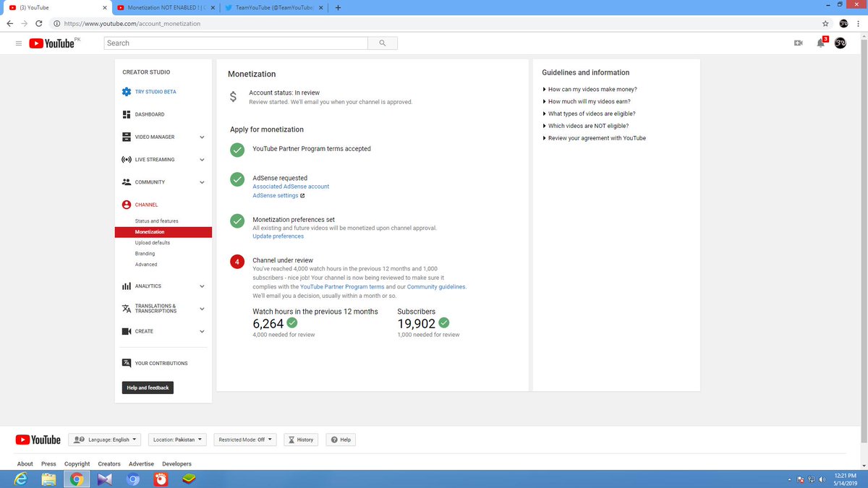Click the Create camera icon in sidebar
This screenshot has height=488, width=868.
[x=127, y=331]
